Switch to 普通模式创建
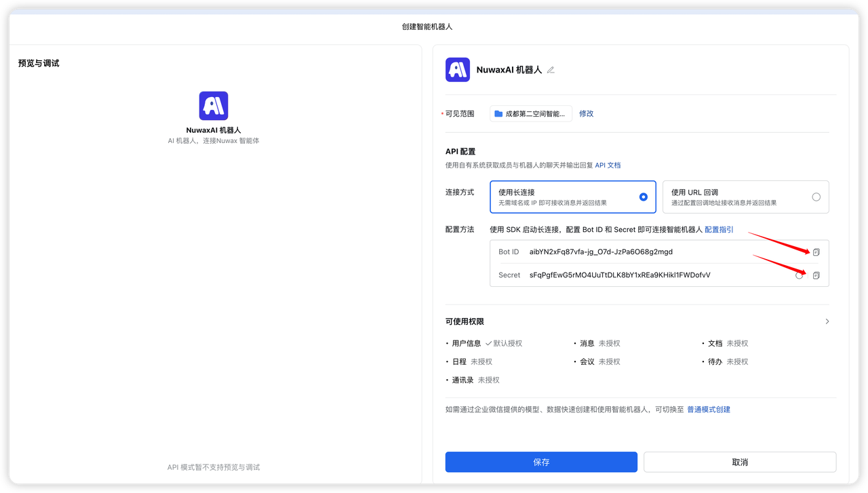 (709, 410)
